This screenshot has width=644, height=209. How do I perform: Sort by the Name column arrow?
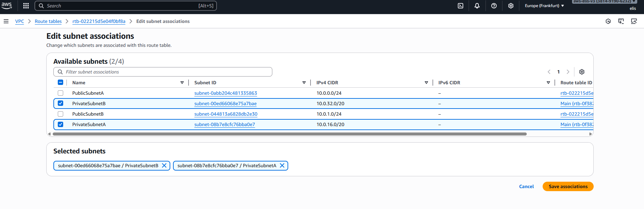point(182,83)
